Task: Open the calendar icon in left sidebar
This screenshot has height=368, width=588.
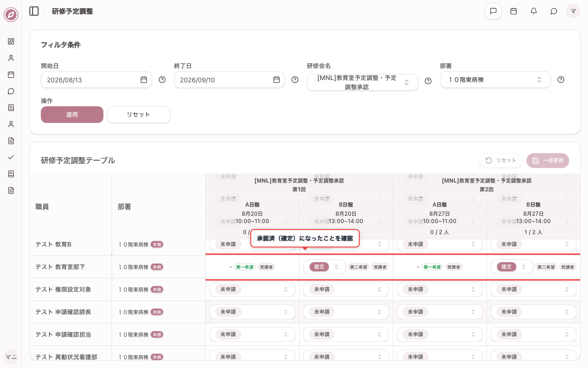Action: 11,75
